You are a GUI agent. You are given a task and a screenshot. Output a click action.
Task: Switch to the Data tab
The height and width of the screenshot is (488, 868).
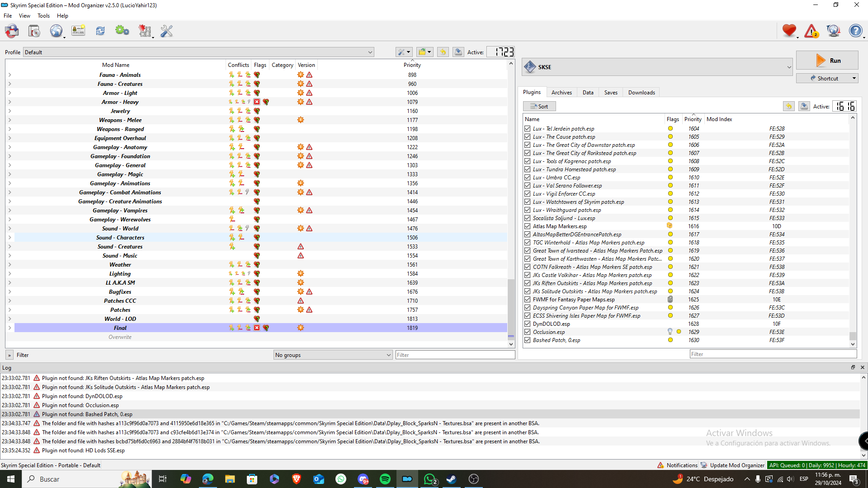[588, 92]
